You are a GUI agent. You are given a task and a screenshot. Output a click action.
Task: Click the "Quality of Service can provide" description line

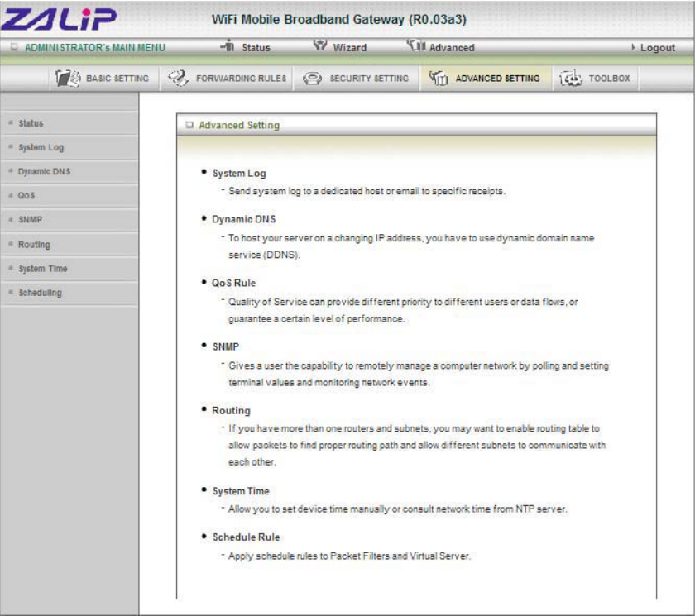(403, 302)
